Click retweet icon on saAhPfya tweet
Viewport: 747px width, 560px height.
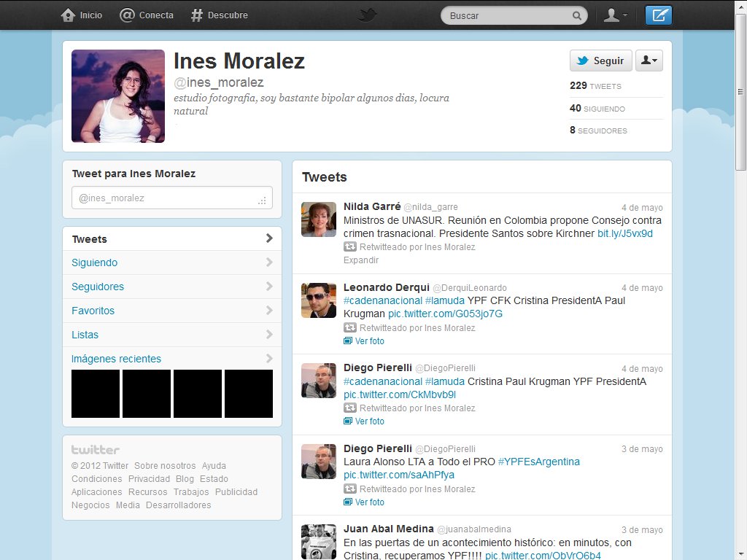pos(350,489)
